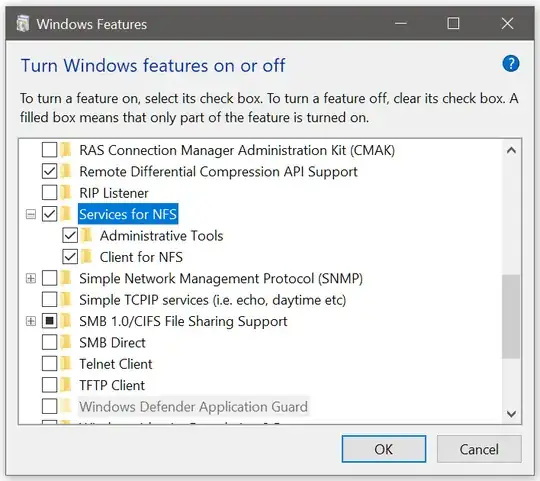Tick the RIP Listener checkbox

pyautogui.click(x=50, y=193)
